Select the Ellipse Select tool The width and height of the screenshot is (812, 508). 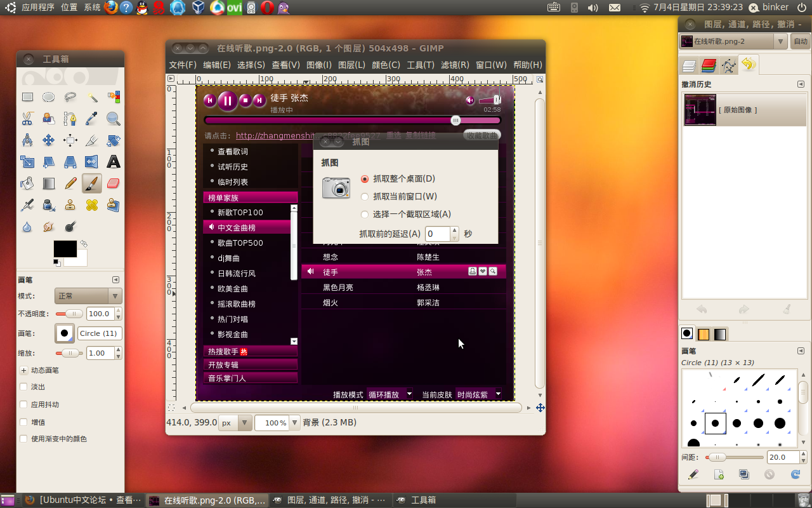coord(49,97)
